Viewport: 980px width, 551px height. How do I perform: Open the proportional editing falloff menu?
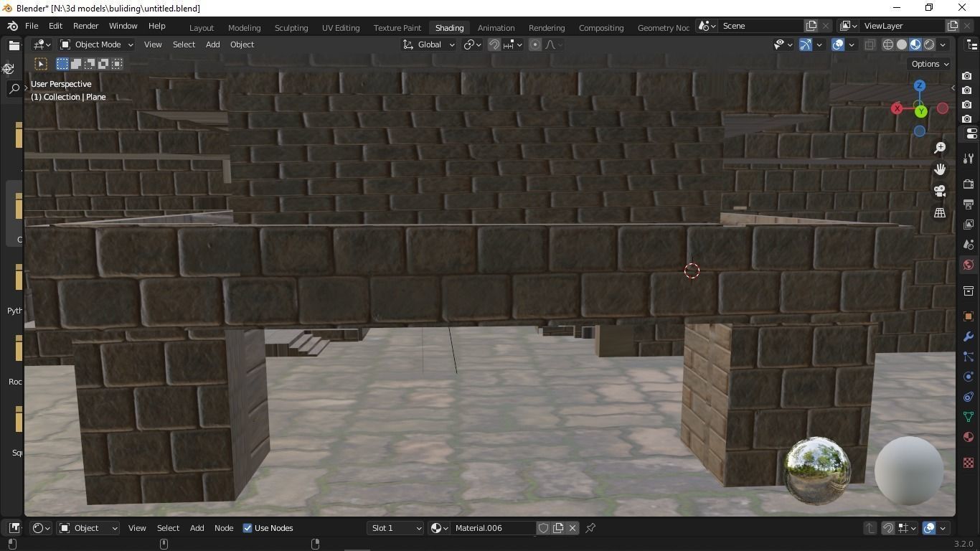point(553,44)
